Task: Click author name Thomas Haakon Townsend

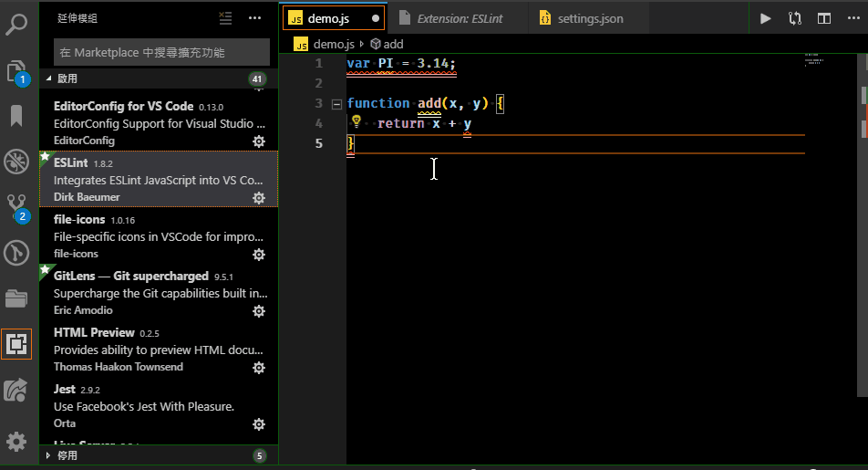Action: coord(119,367)
